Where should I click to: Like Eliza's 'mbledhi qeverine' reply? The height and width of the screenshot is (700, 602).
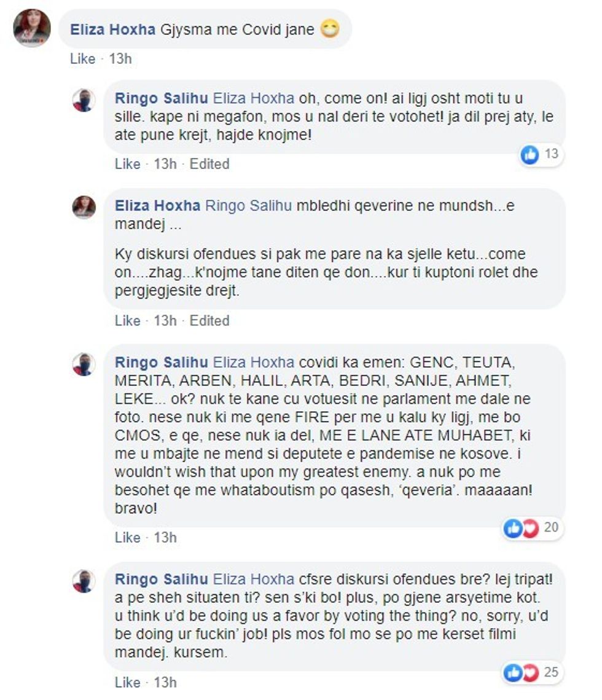coord(127,321)
